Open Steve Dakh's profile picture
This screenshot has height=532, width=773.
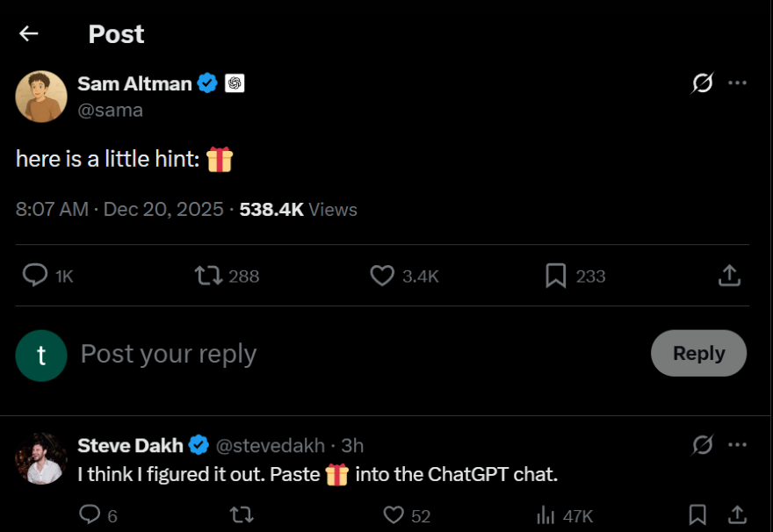(x=41, y=459)
